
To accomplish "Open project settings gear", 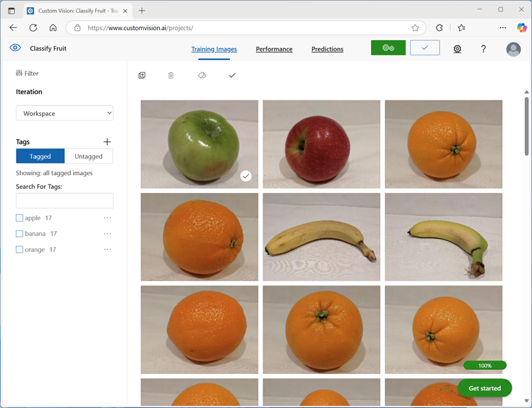I will coord(457,49).
